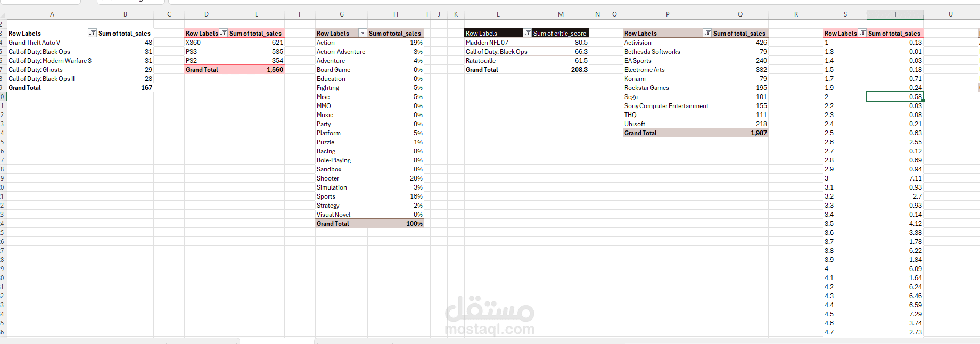Click the Konami publisher cell
This screenshot has width=980, height=344.
[668, 79]
